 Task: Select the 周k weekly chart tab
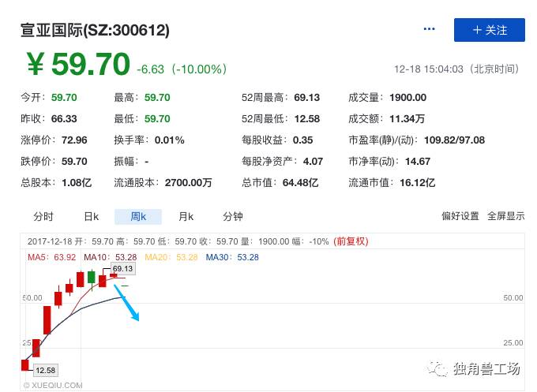[x=138, y=217]
